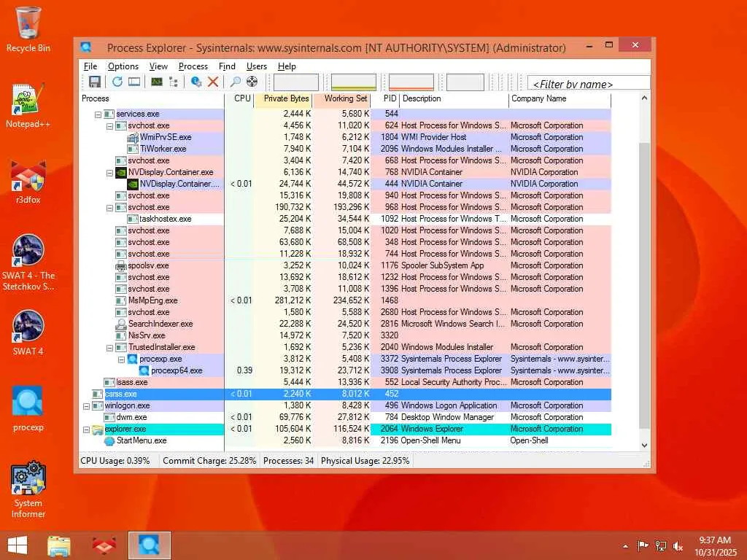Open the Users menu
This screenshot has width=747, height=560.
pyautogui.click(x=256, y=66)
